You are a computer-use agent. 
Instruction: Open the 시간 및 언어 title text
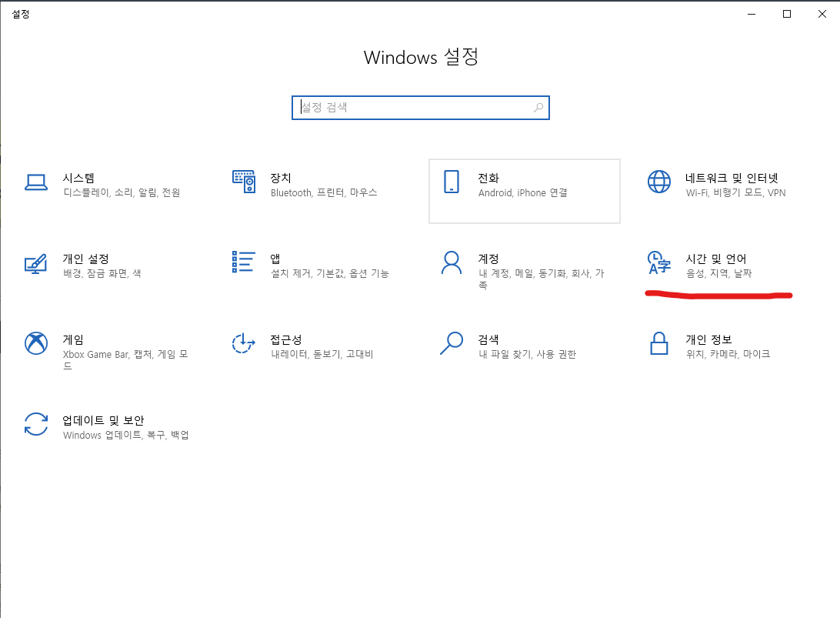click(716, 259)
